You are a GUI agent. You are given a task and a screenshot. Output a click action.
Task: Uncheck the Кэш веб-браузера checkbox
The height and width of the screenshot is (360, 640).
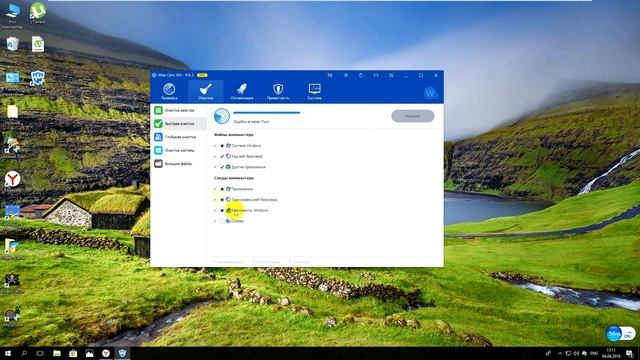tap(222, 156)
